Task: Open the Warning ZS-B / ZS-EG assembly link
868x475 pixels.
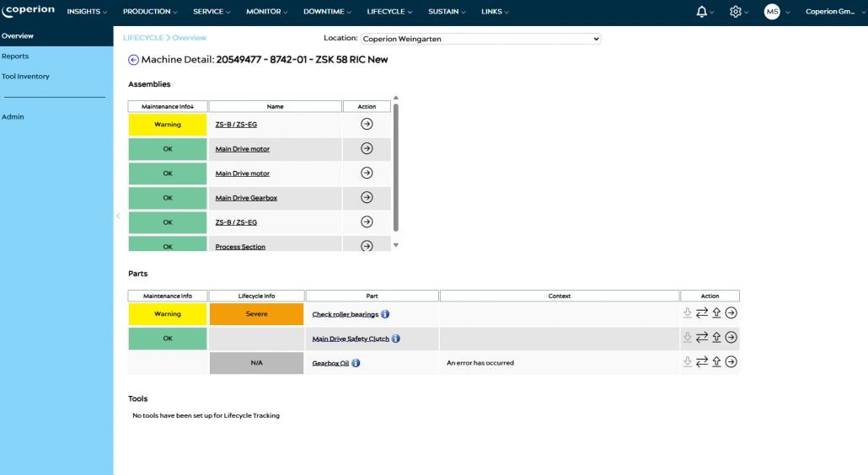Action: coord(236,125)
